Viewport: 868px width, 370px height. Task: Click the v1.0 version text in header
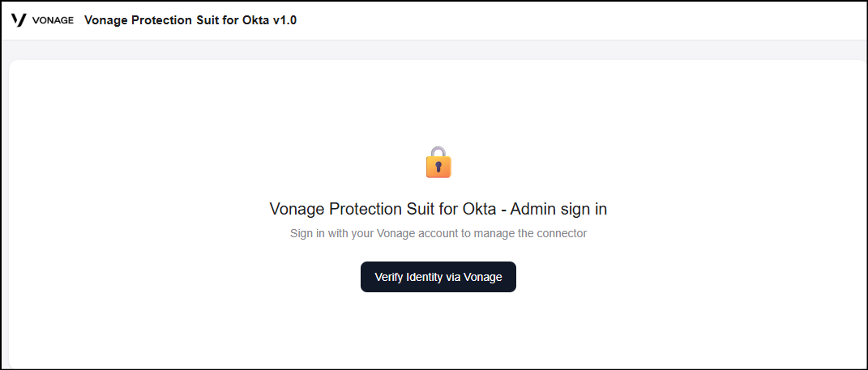[x=285, y=20]
